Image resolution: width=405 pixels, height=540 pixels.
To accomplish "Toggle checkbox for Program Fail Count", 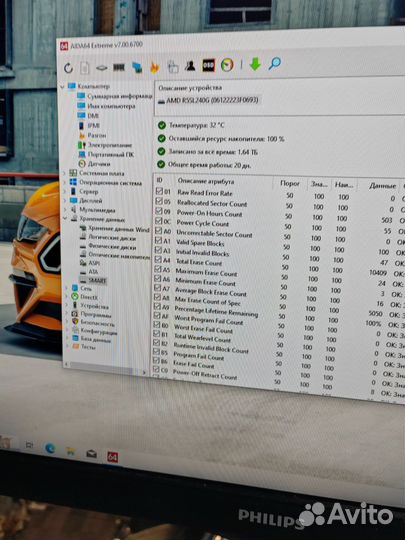I will point(156,351).
